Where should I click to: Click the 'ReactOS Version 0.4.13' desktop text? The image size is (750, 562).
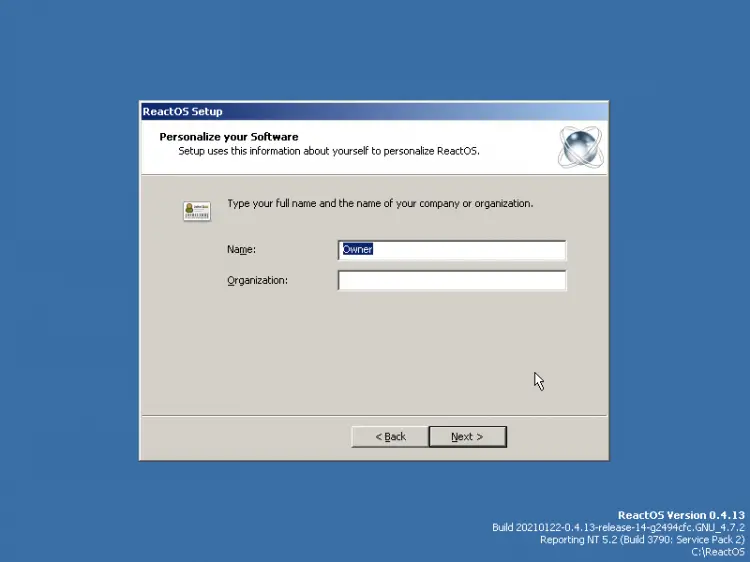point(681,515)
